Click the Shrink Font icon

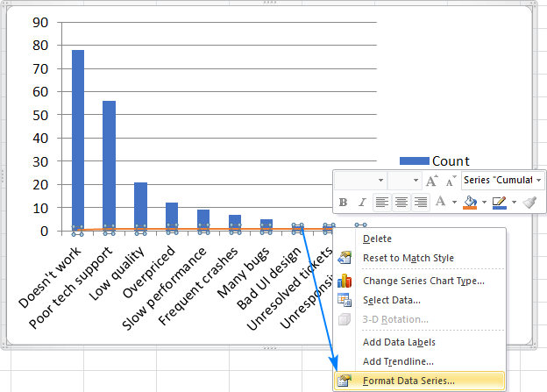451,180
